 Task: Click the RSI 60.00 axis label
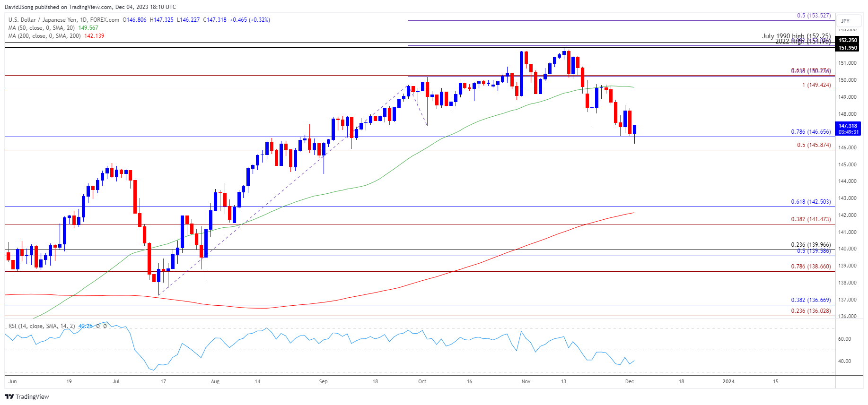point(844,339)
